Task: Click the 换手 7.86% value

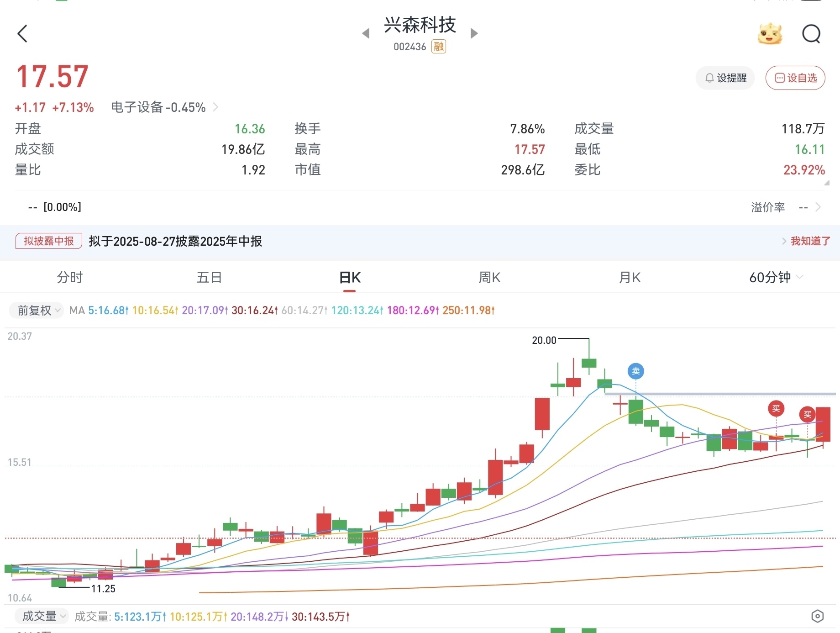Action: tap(527, 129)
